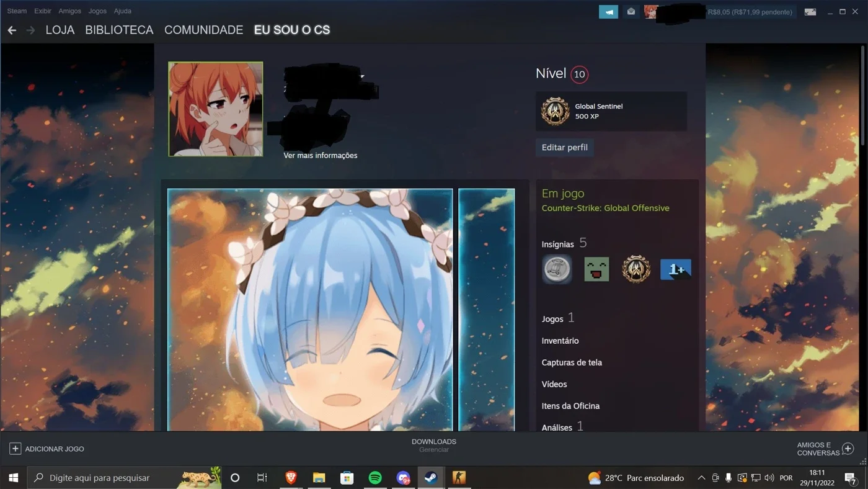Click the wallet balance R$8,05
Viewport: 868px width, 489px height.
click(x=750, y=12)
